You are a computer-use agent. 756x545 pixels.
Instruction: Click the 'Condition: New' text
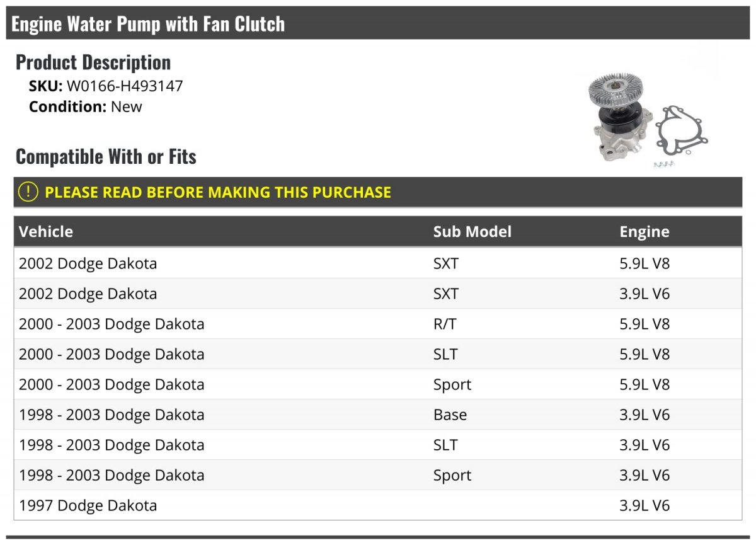point(86,106)
